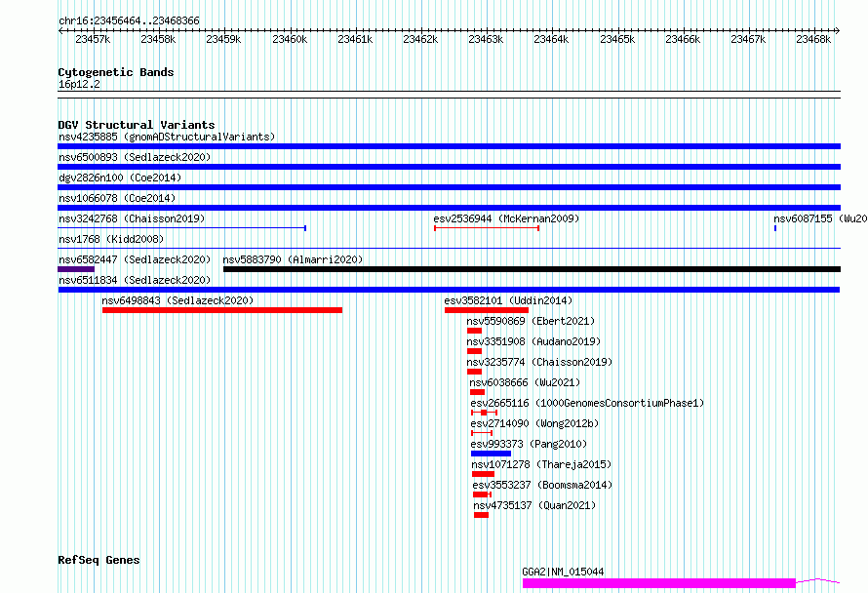Open dgv2826n100 Coe2014 variant label

pyautogui.click(x=120, y=178)
